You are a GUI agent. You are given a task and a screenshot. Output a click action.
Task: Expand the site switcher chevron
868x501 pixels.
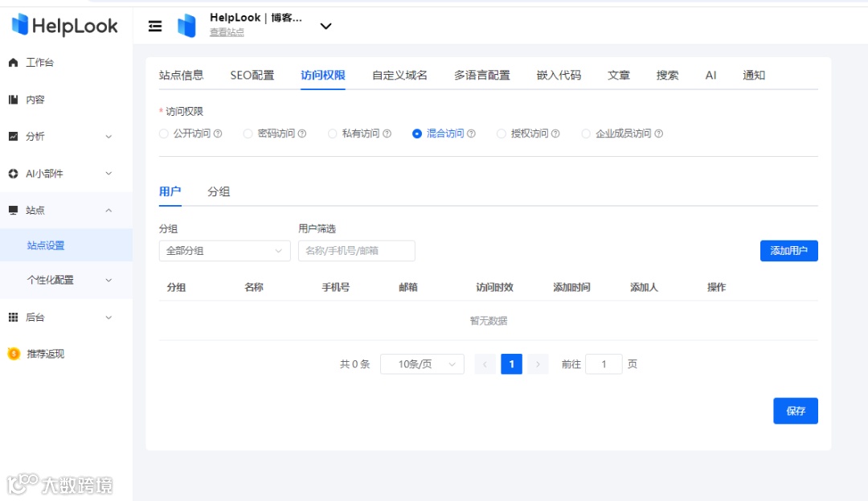325,26
